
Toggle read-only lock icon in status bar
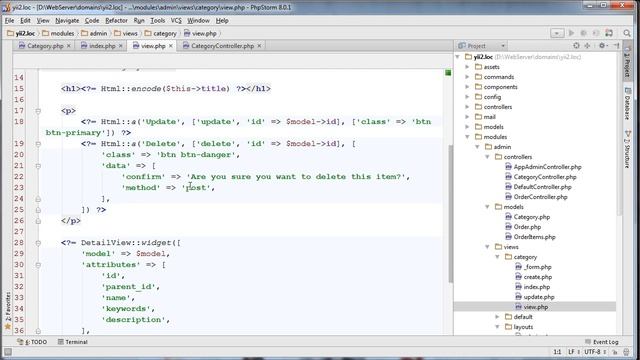click(616, 352)
